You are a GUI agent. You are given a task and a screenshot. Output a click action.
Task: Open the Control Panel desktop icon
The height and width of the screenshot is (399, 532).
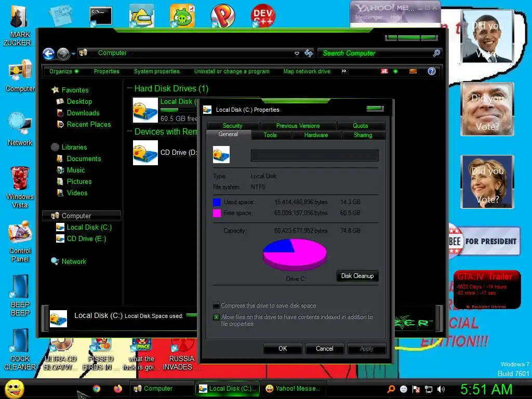(x=20, y=242)
